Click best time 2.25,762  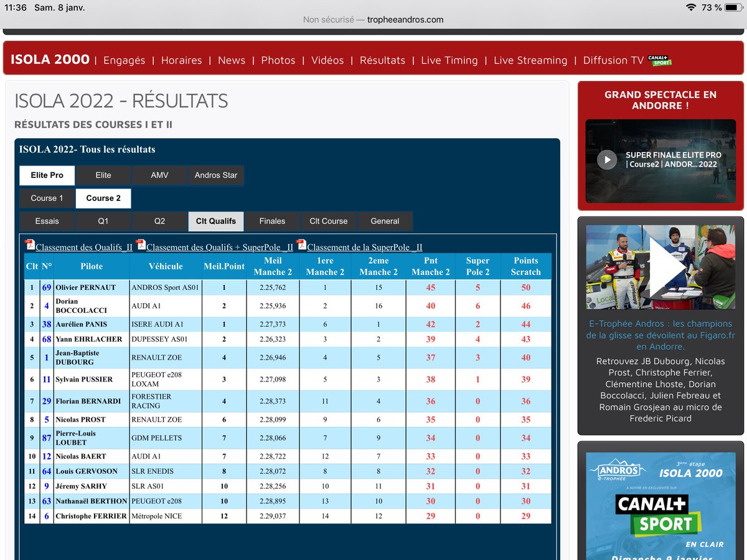(273, 287)
